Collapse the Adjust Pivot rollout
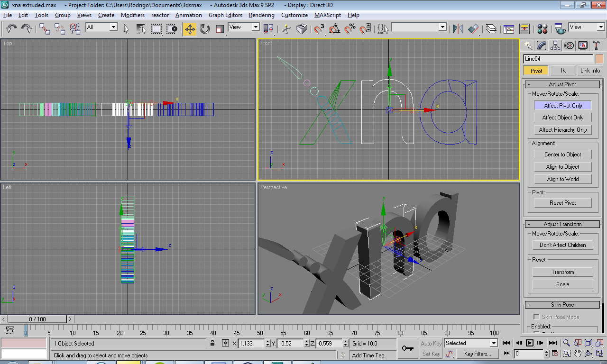607x364 pixels. (562, 84)
